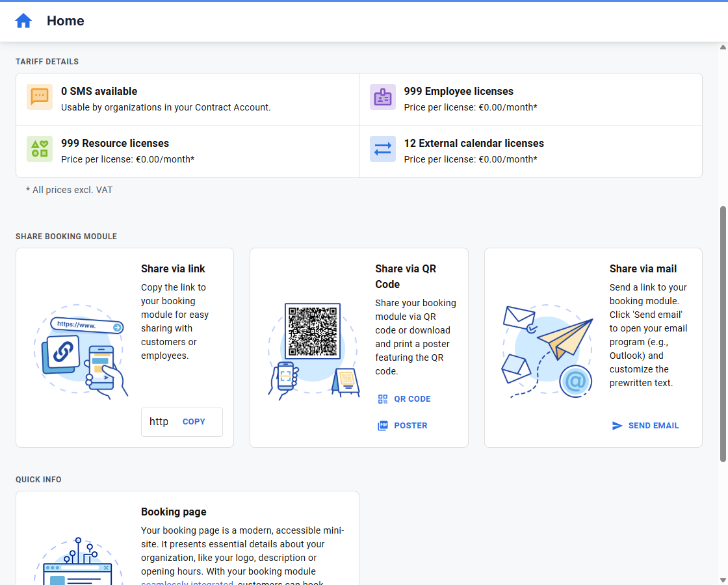Click the scrollbar up arrow
This screenshot has width=728, height=585.
[x=723, y=47]
